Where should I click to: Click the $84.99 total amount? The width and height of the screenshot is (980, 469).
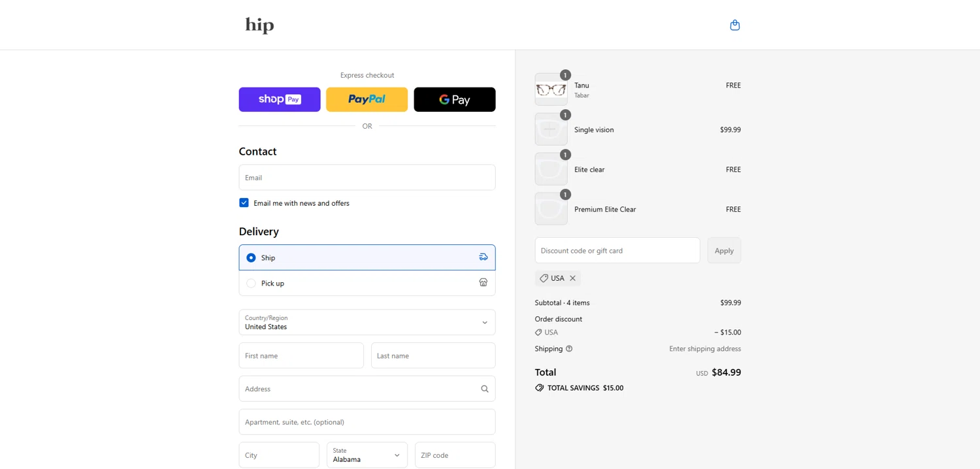tap(727, 372)
